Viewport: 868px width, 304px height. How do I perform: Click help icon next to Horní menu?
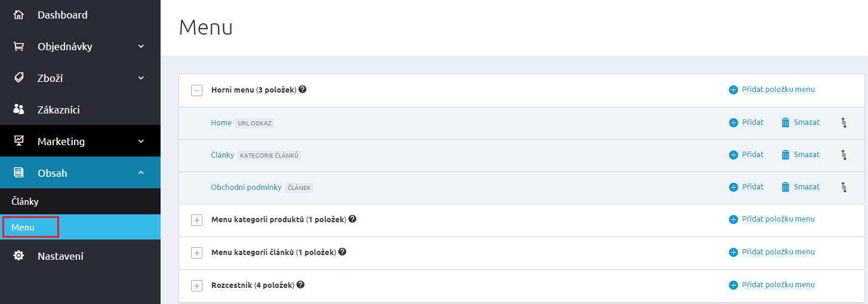point(303,90)
